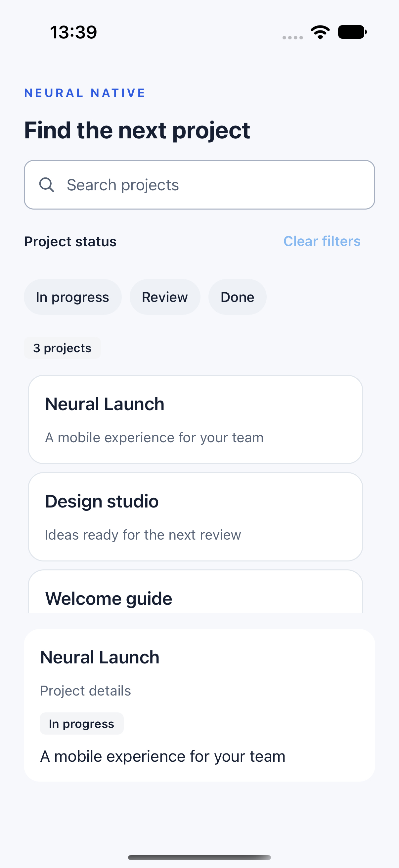Toggle the Review status filter chip

(x=165, y=297)
